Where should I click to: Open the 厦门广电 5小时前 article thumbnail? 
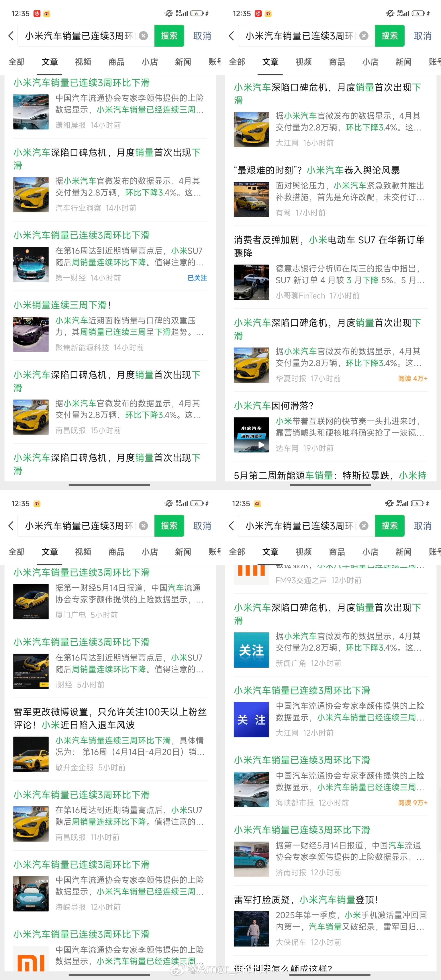click(x=31, y=601)
